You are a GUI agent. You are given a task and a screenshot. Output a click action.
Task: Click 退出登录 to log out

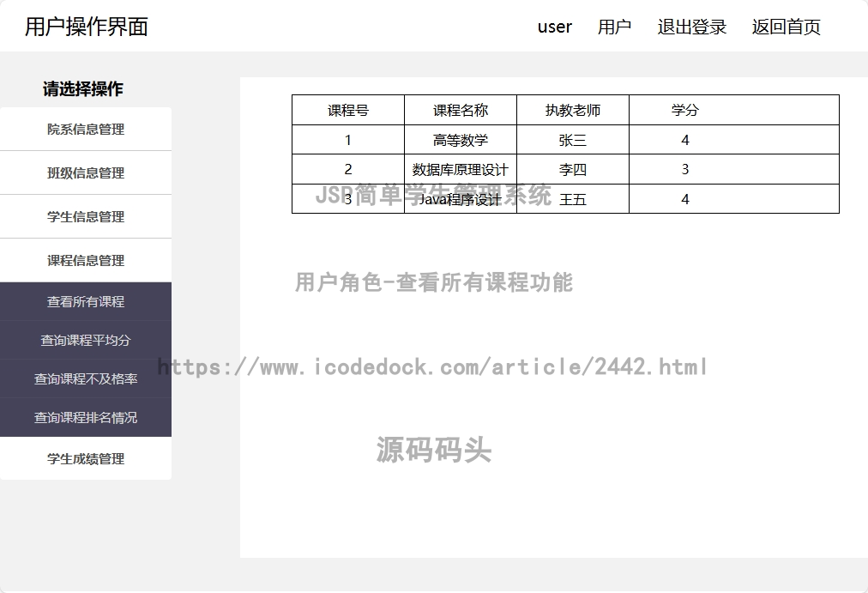tap(692, 27)
